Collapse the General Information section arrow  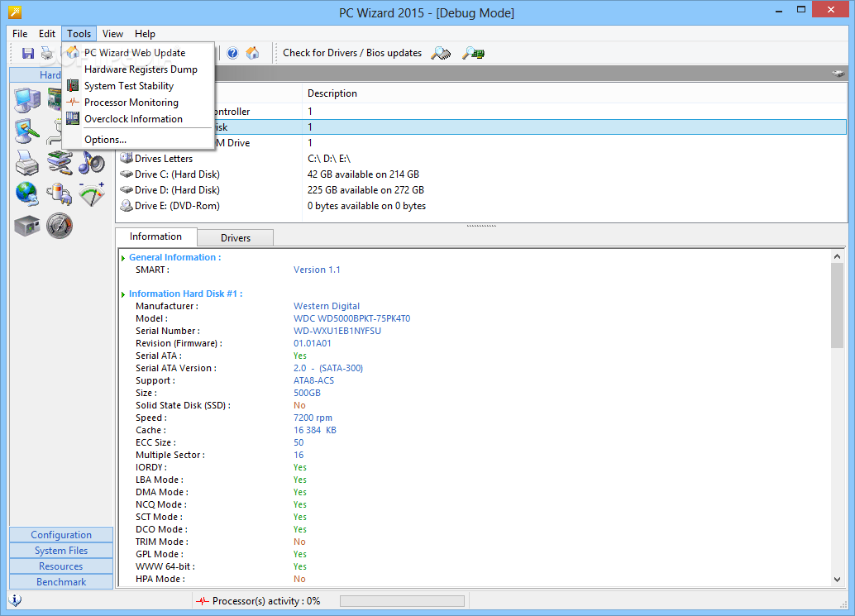pos(123,258)
